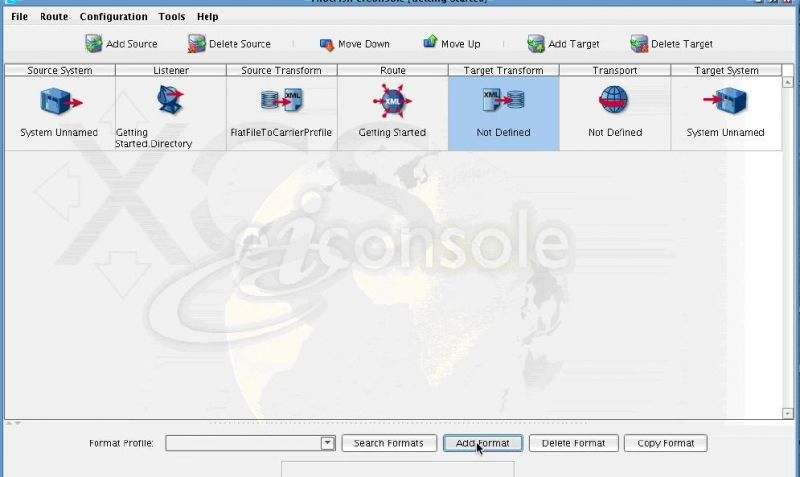The image size is (800, 477).
Task: Click the Listener column header
Action: point(171,70)
